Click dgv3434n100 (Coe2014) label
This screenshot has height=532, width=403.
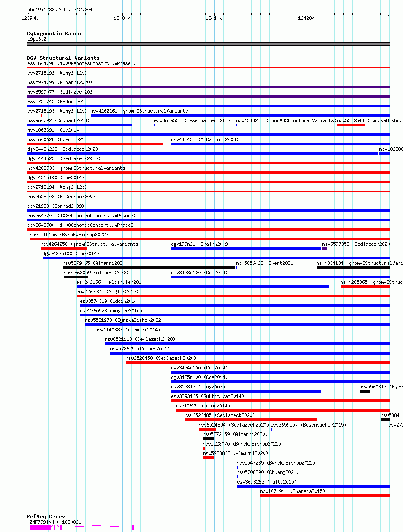200,368
